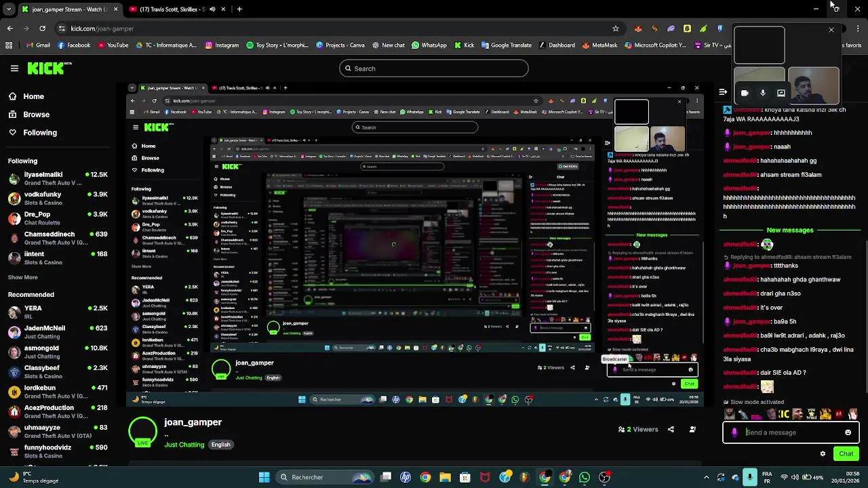Share the stream with share icon
Image resolution: width=868 pixels, height=488 pixels.
671,429
